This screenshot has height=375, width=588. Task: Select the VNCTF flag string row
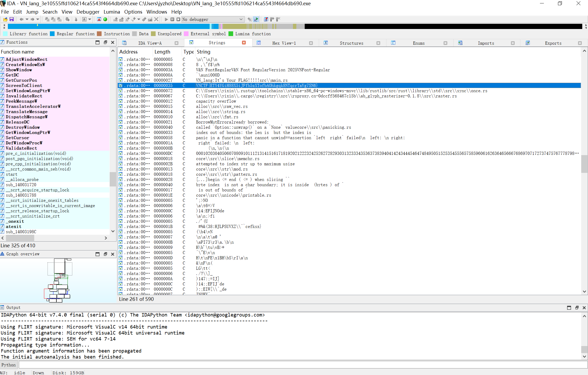point(349,85)
